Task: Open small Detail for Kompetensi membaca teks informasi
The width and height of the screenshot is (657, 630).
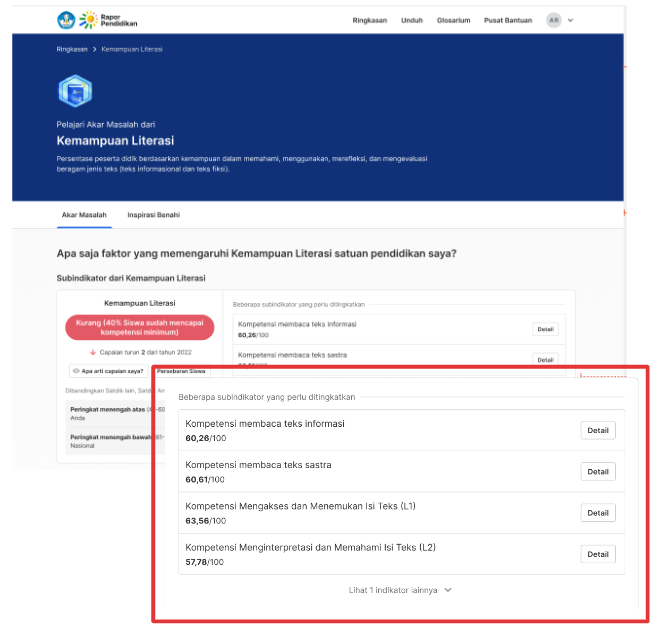Action: pos(545,329)
